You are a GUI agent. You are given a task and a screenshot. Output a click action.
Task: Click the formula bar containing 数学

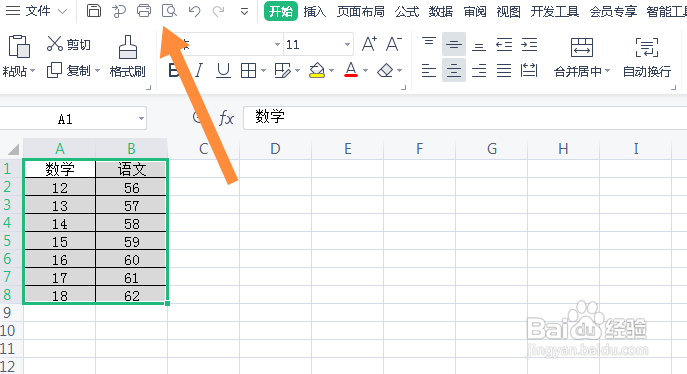(x=465, y=117)
